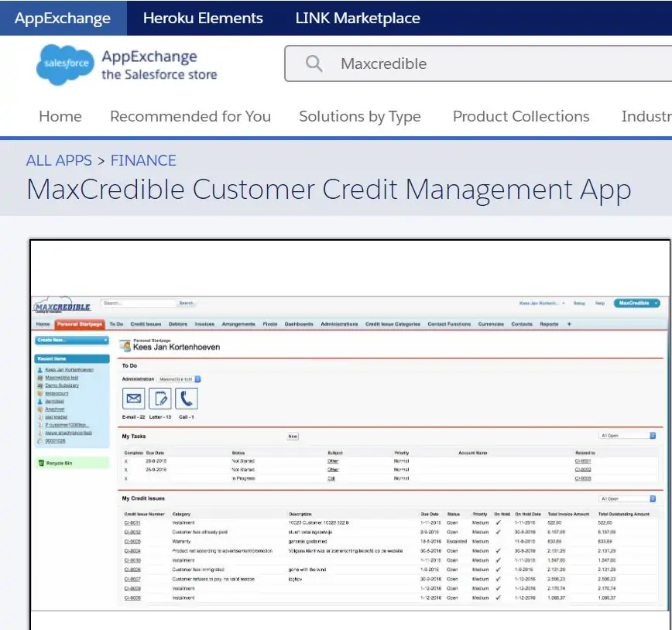
Task: Click the Call phone icon
Action: click(x=186, y=399)
